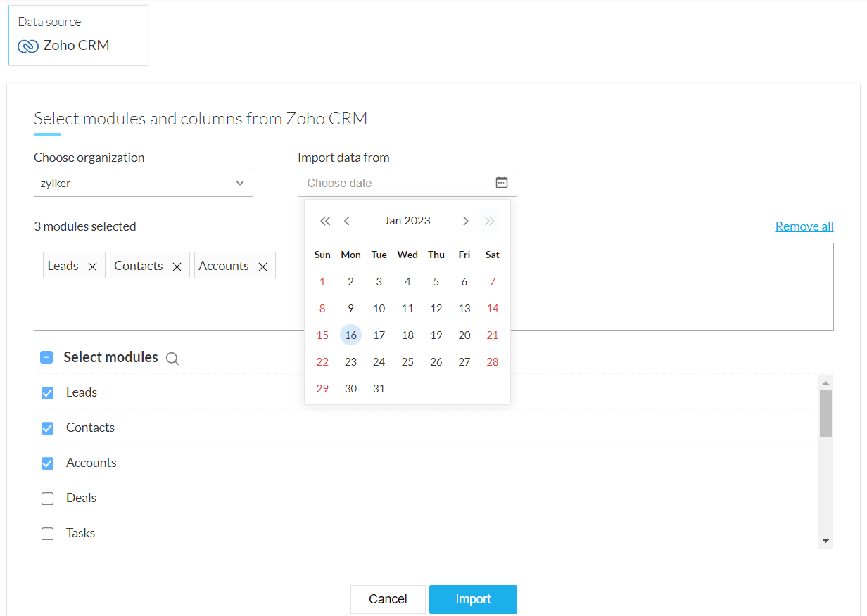Click the Remove all link
Image resolution: width=867 pixels, height=616 pixels.
[x=804, y=226]
